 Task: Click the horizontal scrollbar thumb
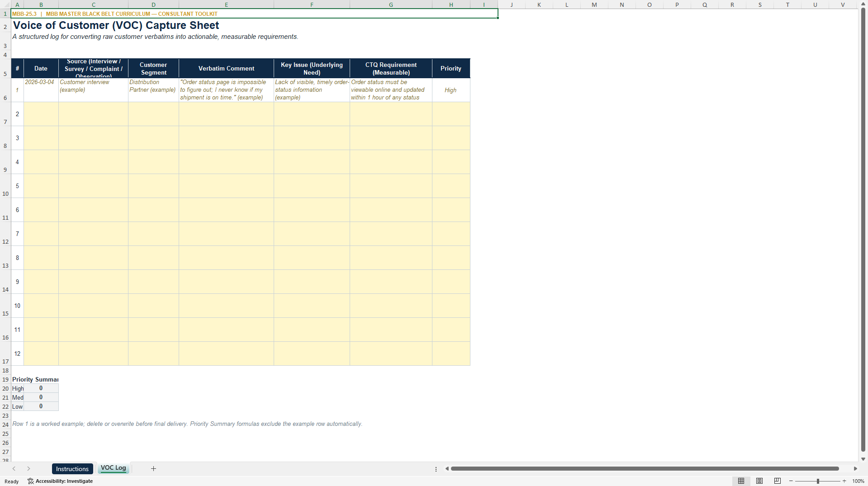(645, 469)
